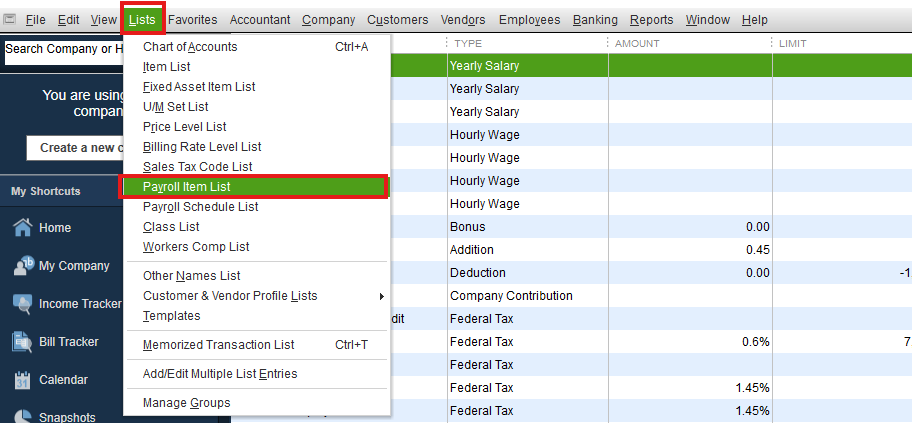Open Bill Tracker icon in sidebar
This screenshot has width=912, height=423.
pos(22,342)
